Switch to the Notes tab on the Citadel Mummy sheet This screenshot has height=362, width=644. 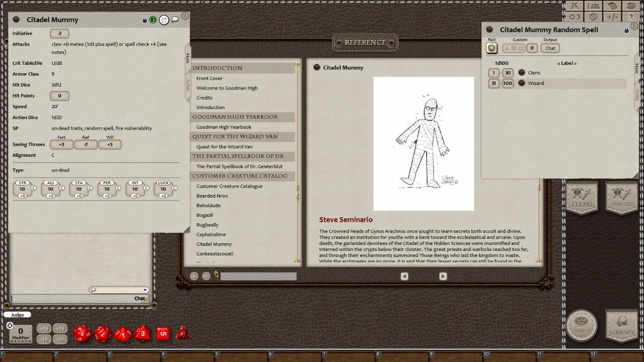[x=188, y=84]
